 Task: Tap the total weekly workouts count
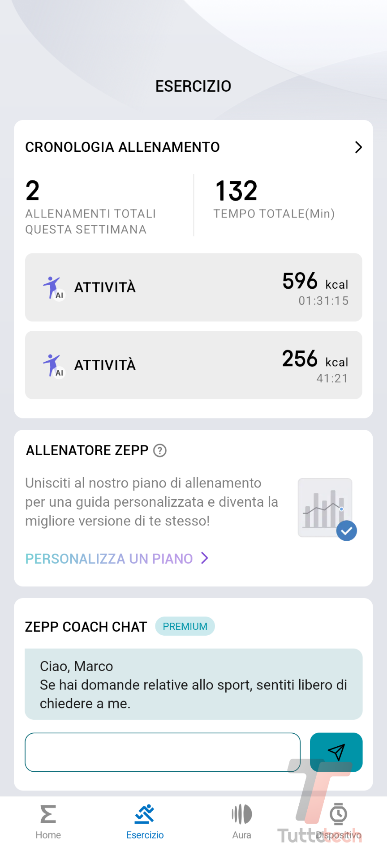pyautogui.click(x=33, y=191)
